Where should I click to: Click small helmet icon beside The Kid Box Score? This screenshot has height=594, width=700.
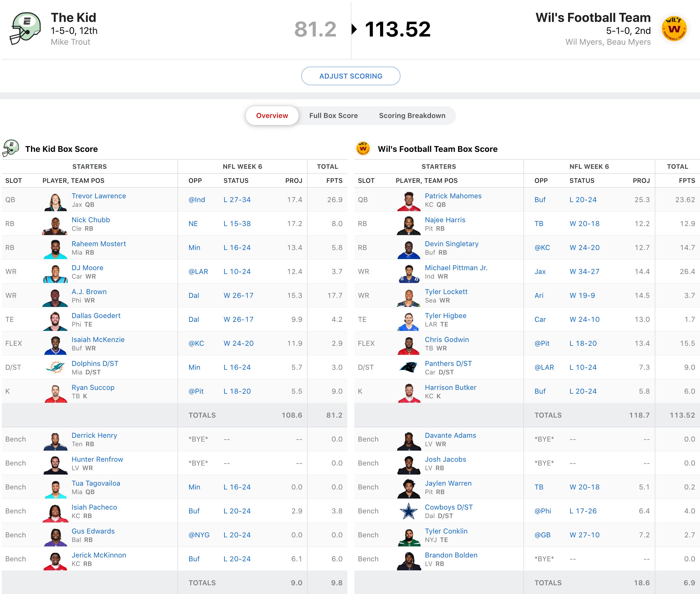[11, 148]
